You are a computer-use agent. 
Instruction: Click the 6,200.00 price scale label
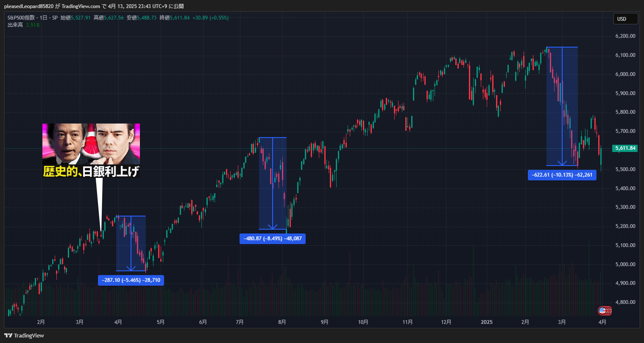pos(625,36)
